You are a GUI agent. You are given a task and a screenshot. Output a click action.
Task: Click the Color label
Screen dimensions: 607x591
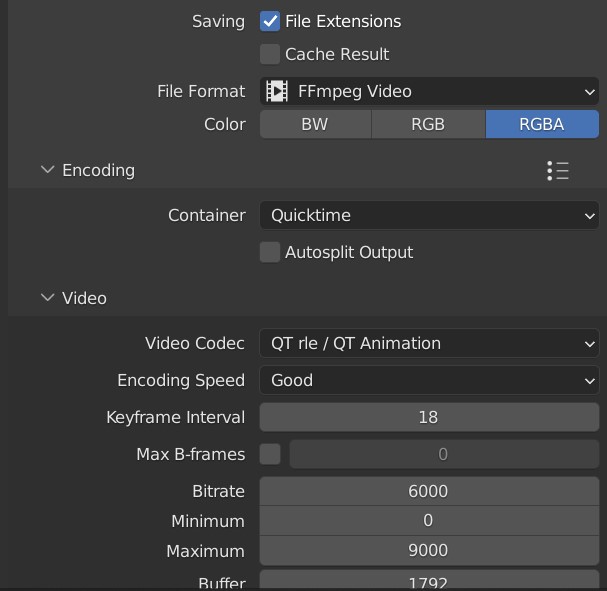point(225,125)
